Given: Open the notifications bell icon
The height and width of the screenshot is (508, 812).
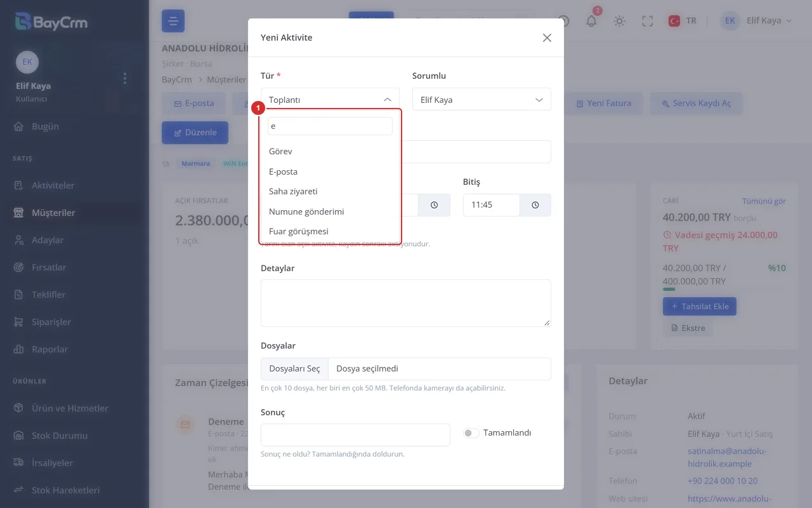Looking at the screenshot, I should tap(591, 21).
